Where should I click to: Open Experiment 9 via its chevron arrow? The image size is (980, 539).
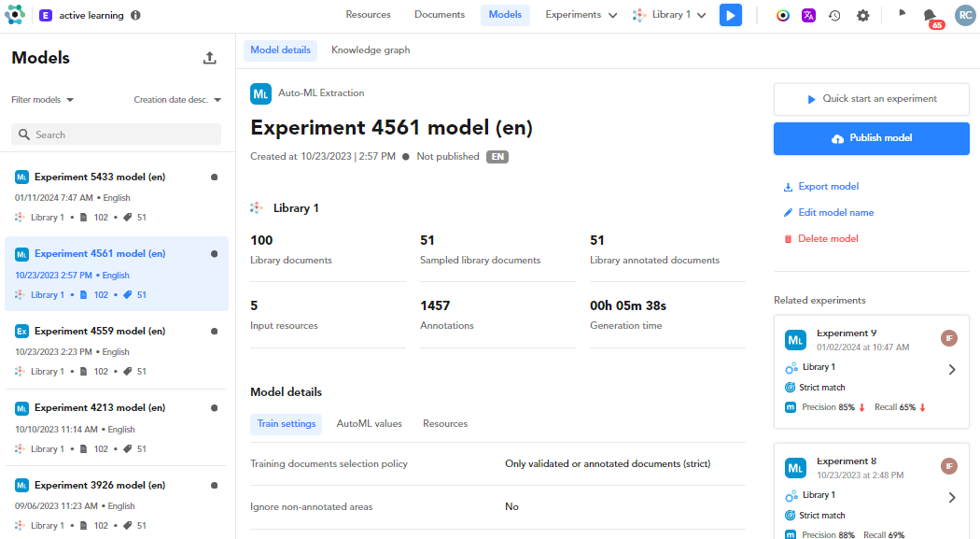(x=952, y=369)
